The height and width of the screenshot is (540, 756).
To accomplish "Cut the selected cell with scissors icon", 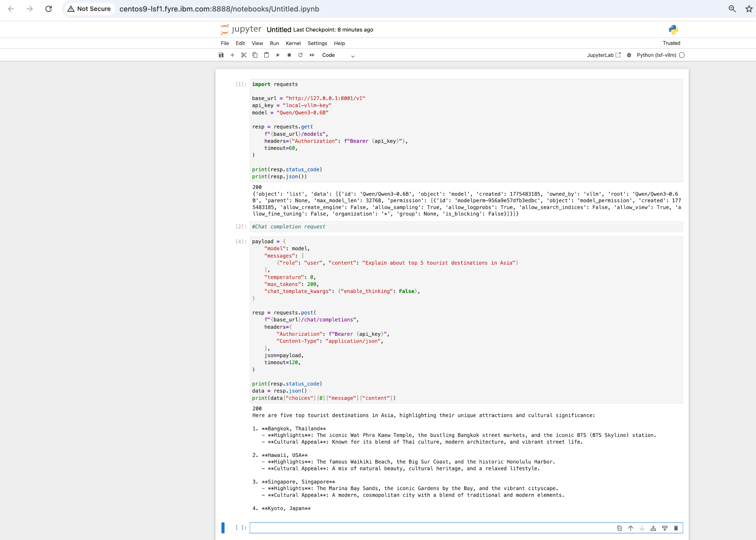I will point(244,55).
